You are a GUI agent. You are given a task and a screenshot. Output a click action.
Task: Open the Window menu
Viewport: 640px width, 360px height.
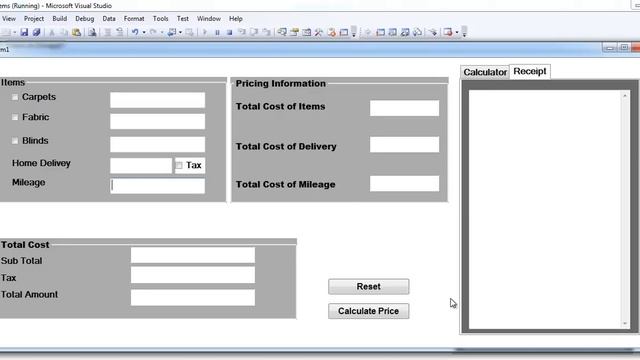209,19
